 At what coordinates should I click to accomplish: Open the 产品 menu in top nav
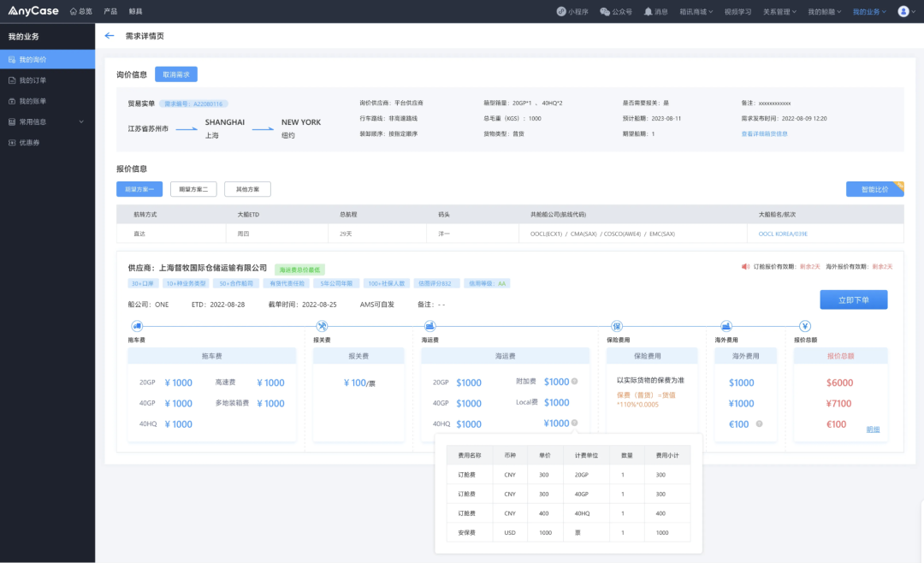click(110, 11)
